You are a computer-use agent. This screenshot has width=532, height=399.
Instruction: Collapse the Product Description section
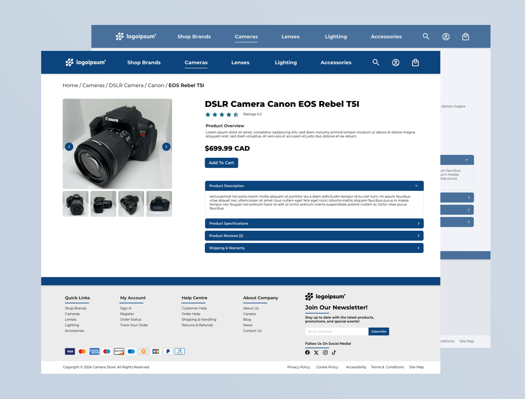click(x=314, y=186)
